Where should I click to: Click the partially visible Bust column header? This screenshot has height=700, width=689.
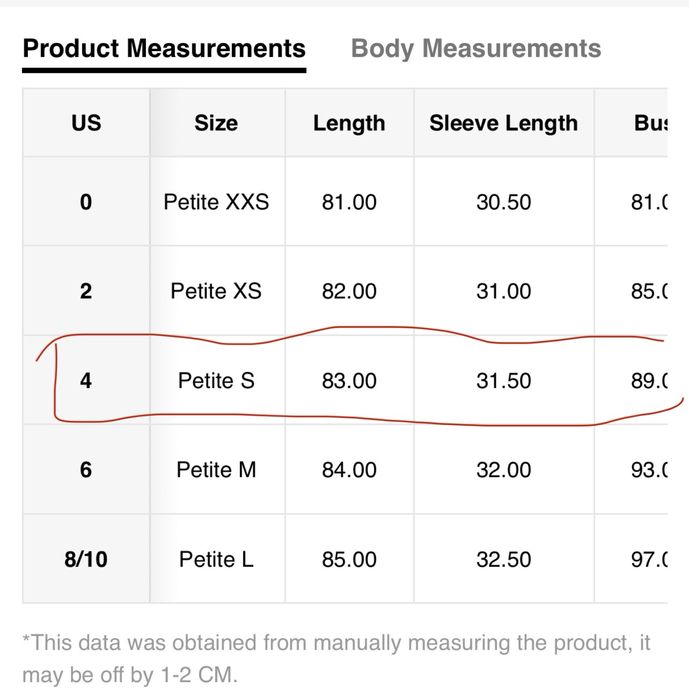point(650,123)
